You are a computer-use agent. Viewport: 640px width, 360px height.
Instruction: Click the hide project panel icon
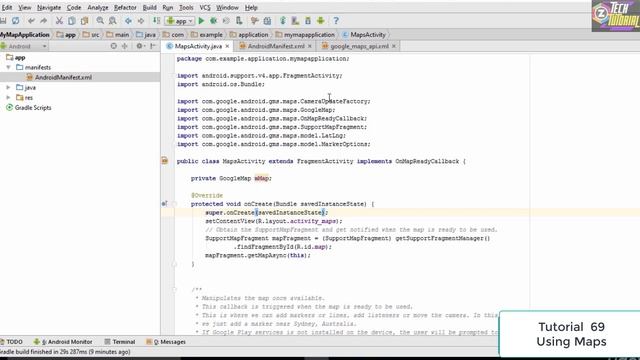[x=153, y=46]
